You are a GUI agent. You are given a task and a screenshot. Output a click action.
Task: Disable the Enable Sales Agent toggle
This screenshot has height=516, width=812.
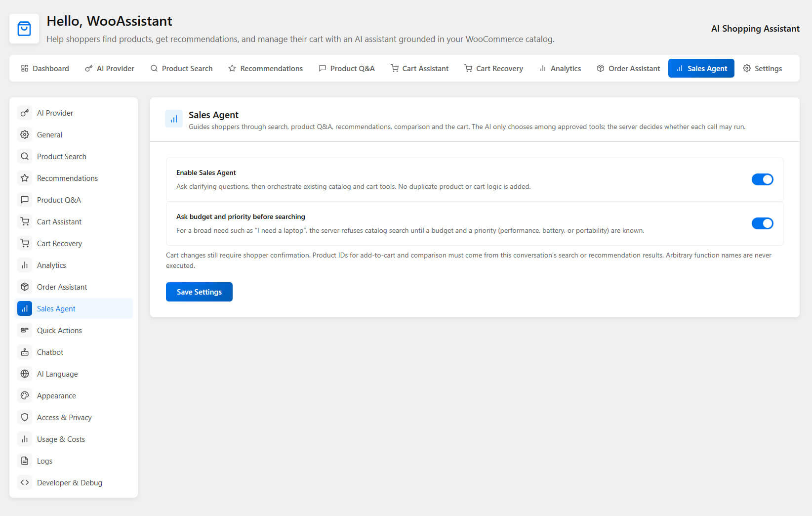click(x=762, y=179)
